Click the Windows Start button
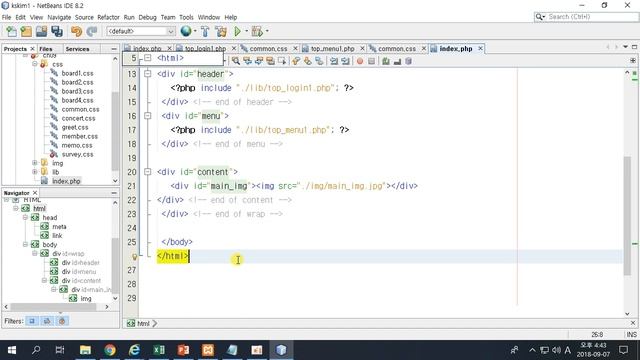Screen dimensions: 640x360 12,350
